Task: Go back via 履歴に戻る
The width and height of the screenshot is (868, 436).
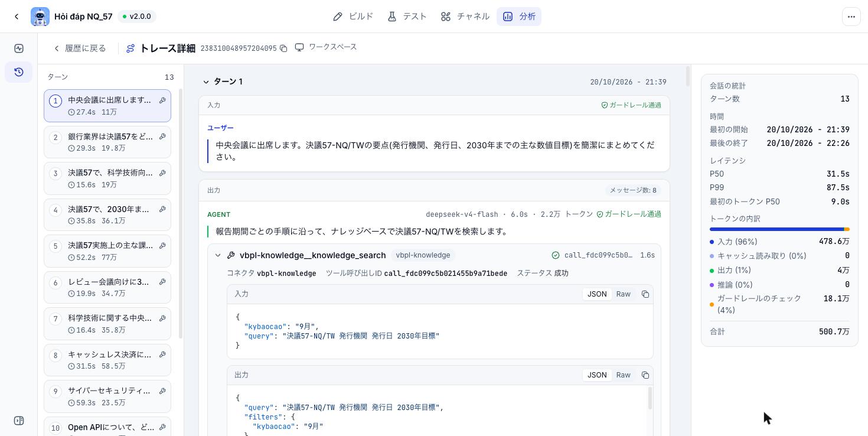Action: tap(80, 48)
